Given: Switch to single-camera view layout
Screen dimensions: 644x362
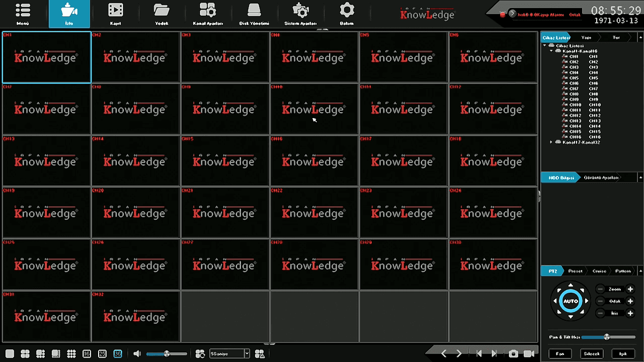Looking at the screenshot, I should (x=10, y=354).
